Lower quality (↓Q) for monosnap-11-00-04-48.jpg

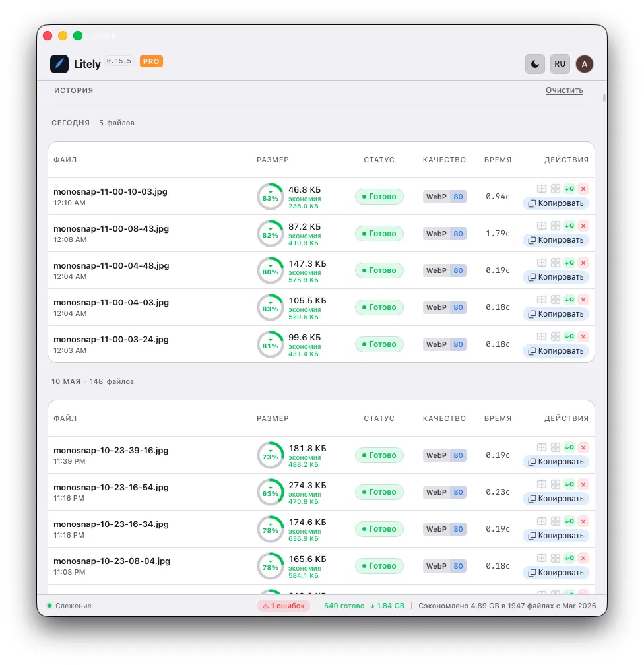(569, 263)
